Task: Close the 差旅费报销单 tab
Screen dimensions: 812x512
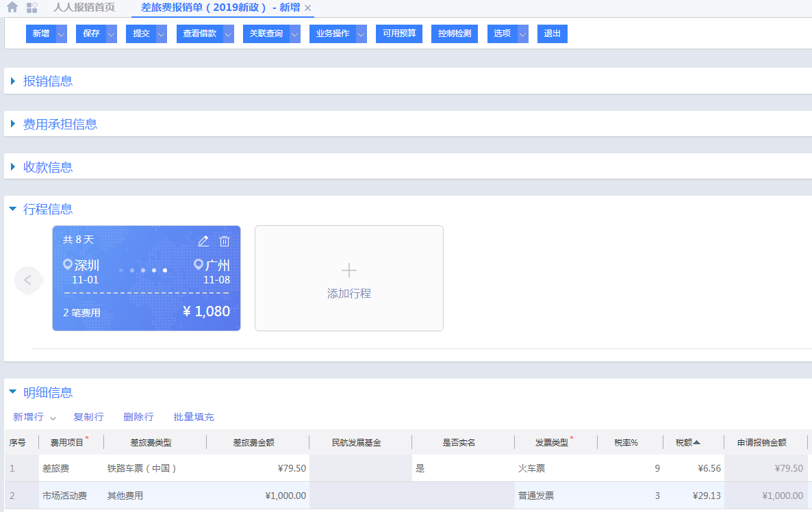Action: pos(307,8)
